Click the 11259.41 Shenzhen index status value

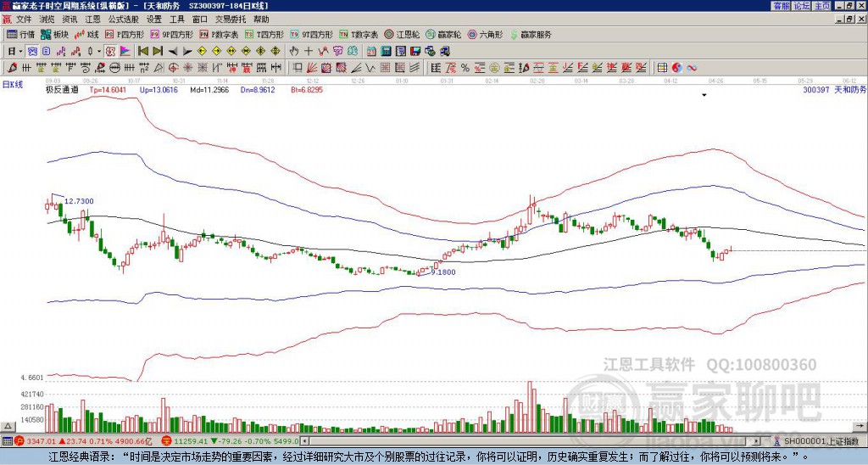(192, 441)
